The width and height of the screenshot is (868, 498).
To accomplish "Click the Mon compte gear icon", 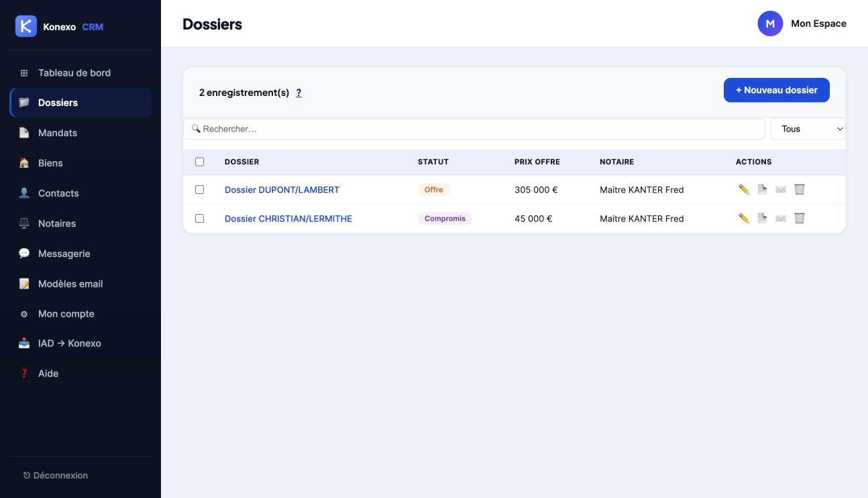I will (24, 314).
